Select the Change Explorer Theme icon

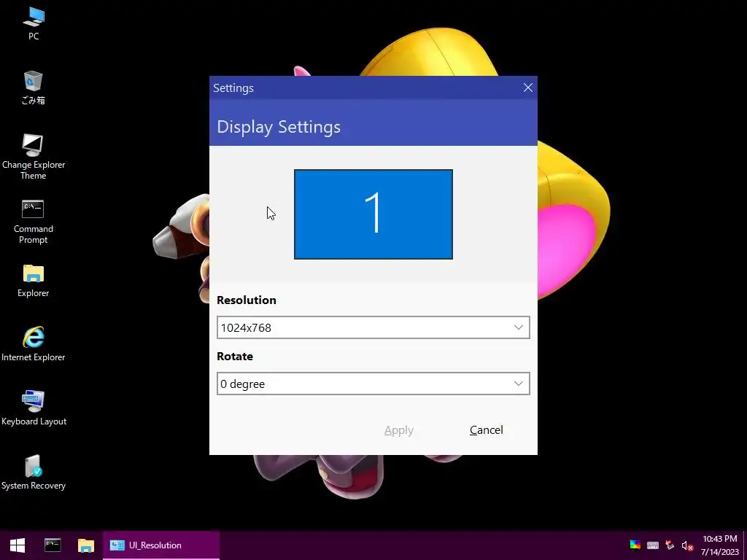[34, 157]
